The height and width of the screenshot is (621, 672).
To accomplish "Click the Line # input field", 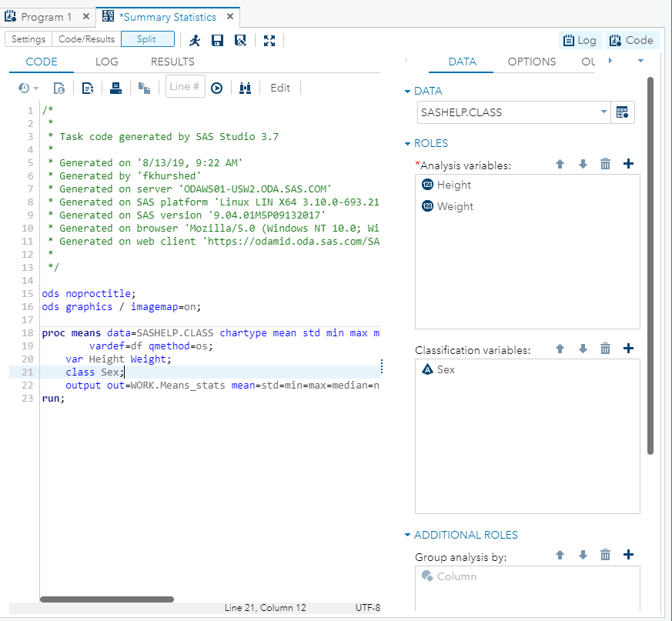I will 185,87.
